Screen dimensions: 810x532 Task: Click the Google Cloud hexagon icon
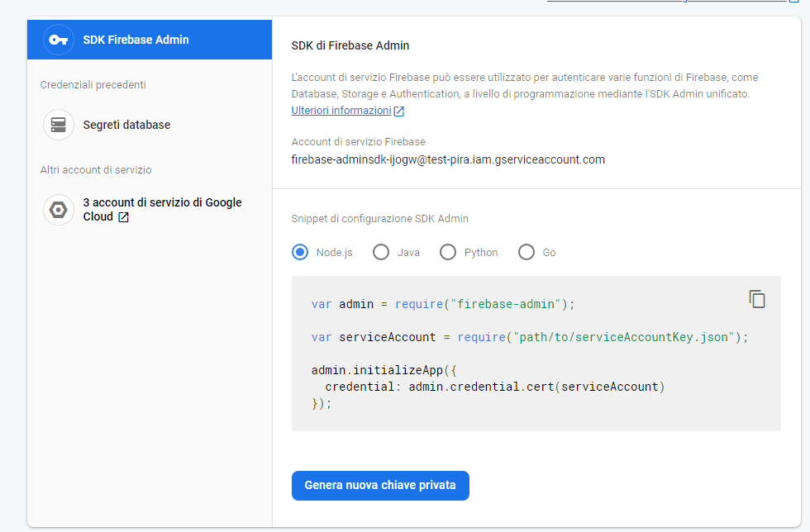coord(59,210)
